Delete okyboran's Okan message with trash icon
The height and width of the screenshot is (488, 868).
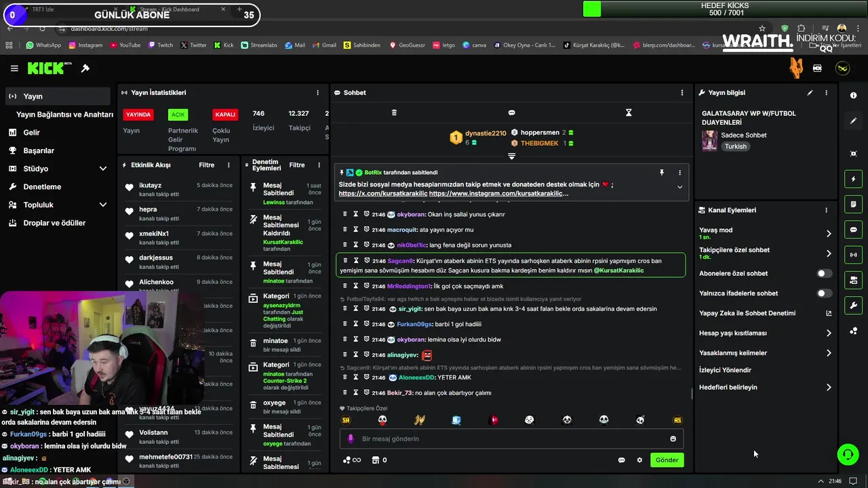pos(344,214)
